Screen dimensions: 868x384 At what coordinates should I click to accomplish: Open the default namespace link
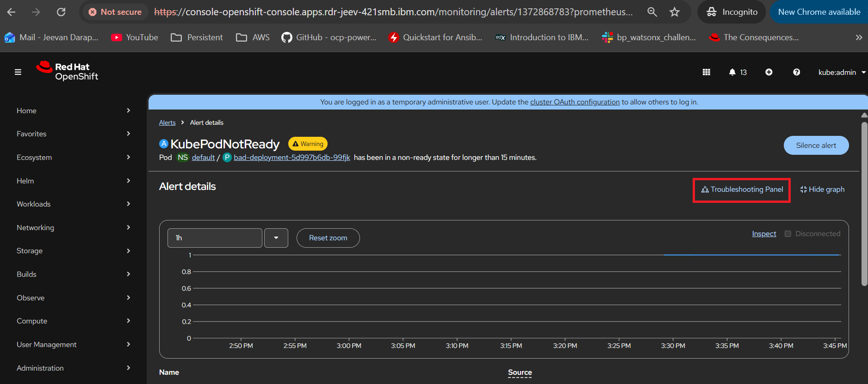(x=203, y=158)
